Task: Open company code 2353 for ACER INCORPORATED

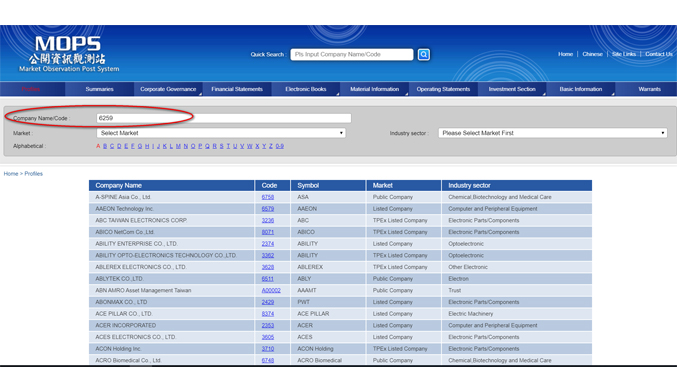Action: point(268,325)
